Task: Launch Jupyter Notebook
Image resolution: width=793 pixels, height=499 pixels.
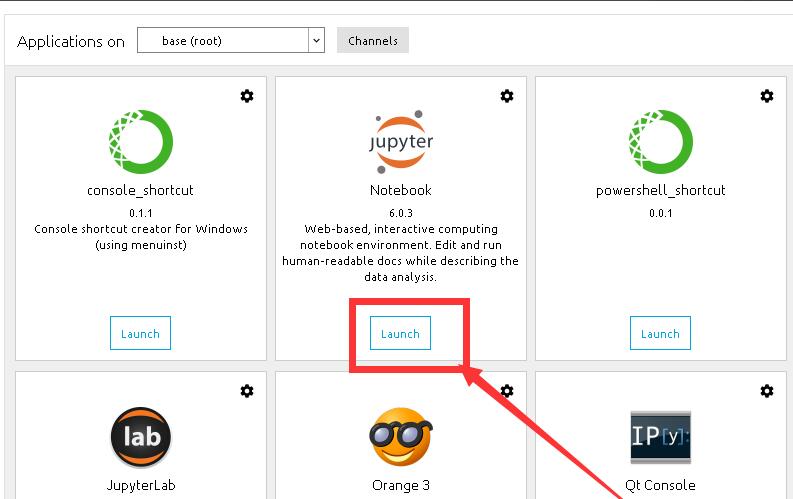Action: click(x=401, y=333)
